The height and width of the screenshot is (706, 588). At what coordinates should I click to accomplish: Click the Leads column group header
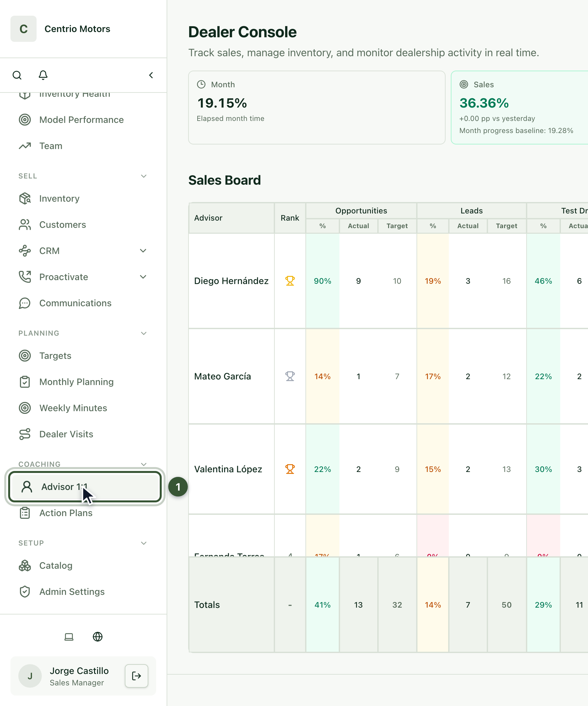point(472,211)
